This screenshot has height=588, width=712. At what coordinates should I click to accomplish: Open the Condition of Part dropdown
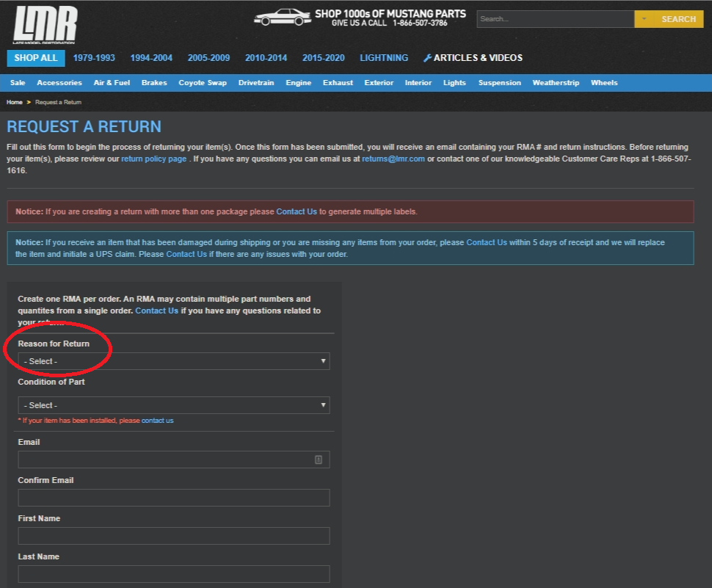click(x=173, y=404)
